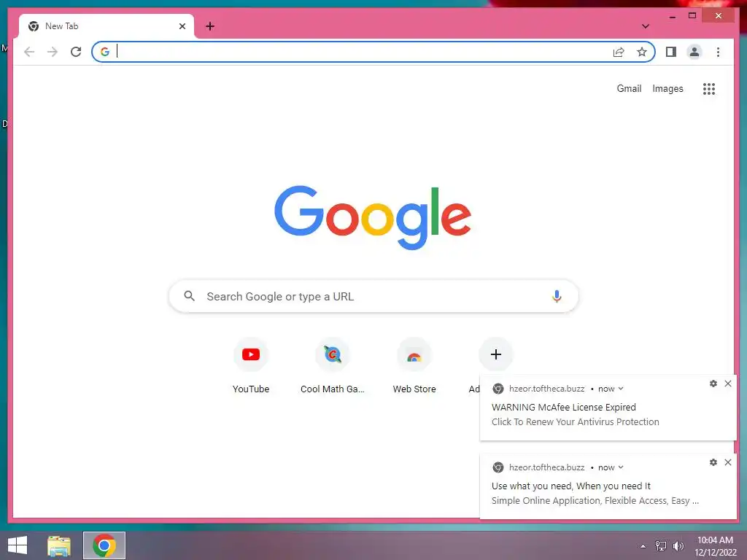Show hidden system tray icons
747x560 pixels.
click(643, 546)
